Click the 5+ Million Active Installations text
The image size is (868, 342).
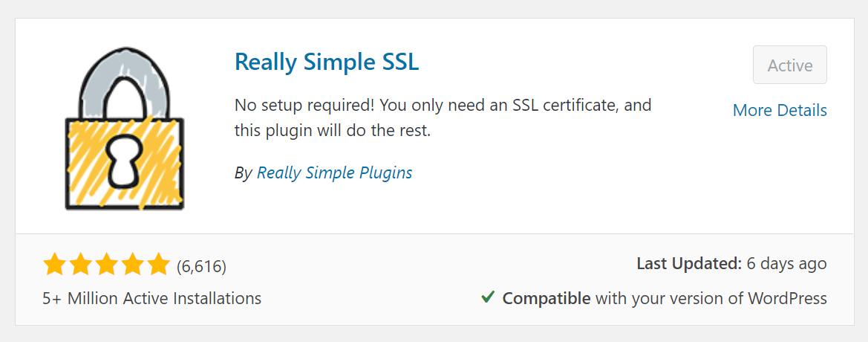[152, 299]
